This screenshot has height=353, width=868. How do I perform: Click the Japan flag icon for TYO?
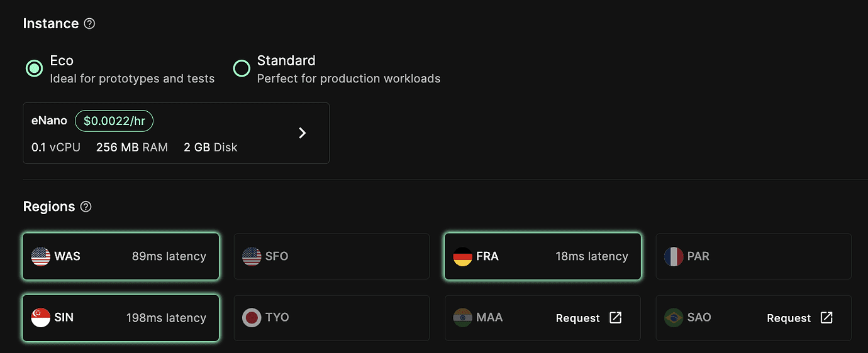[252, 318]
